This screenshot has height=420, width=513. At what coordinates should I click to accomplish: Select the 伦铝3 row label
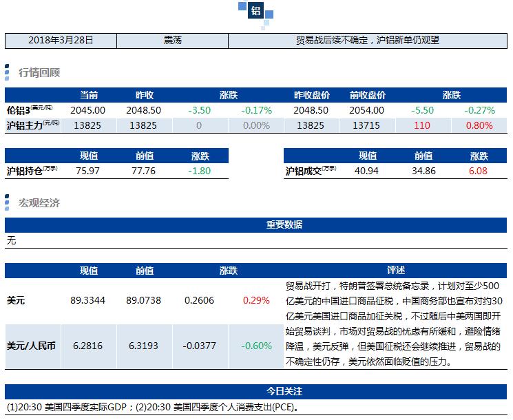(x=30, y=110)
